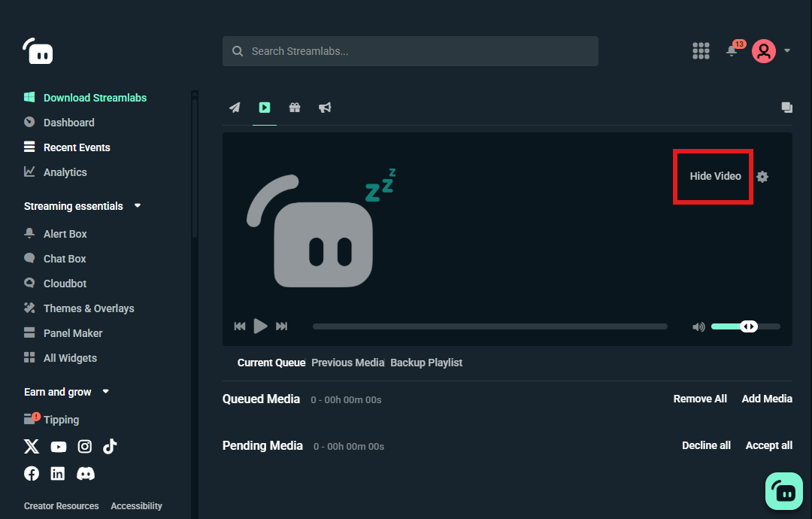Open the apps grid menu
This screenshot has width=812, height=519.
click(x=701, y=50)
